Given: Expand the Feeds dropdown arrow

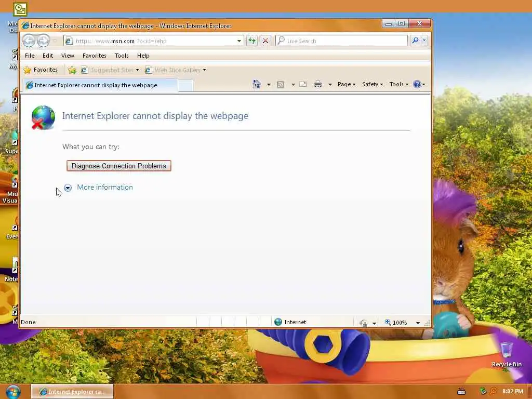Looking at the screenshot, I should click(293, 85).
